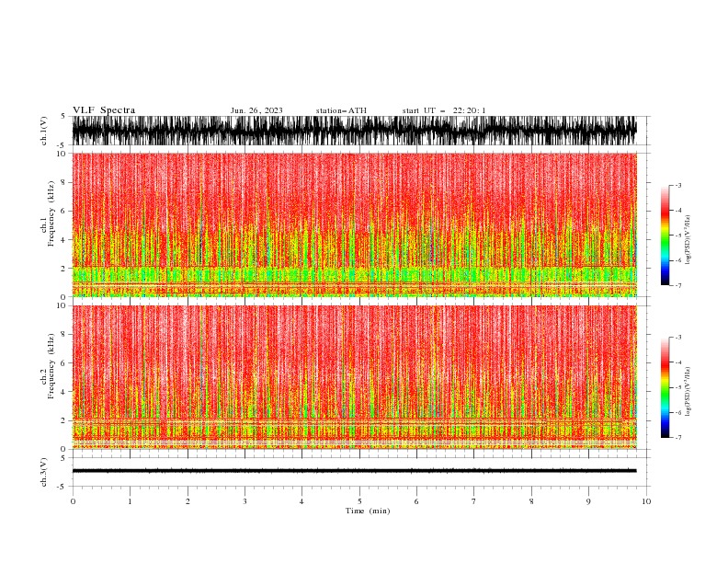Click the "-5" label on ch.1 colorbar
Screen dimensions: 728x563
click(x=678, y=236)
